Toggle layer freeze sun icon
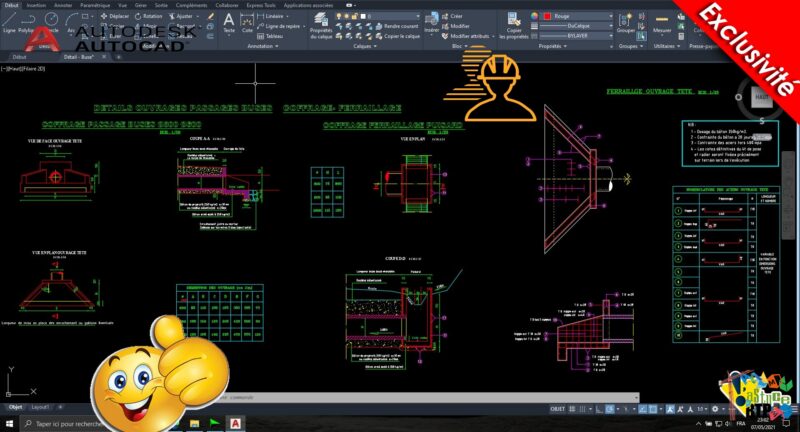800x432 pixels. 346,16
